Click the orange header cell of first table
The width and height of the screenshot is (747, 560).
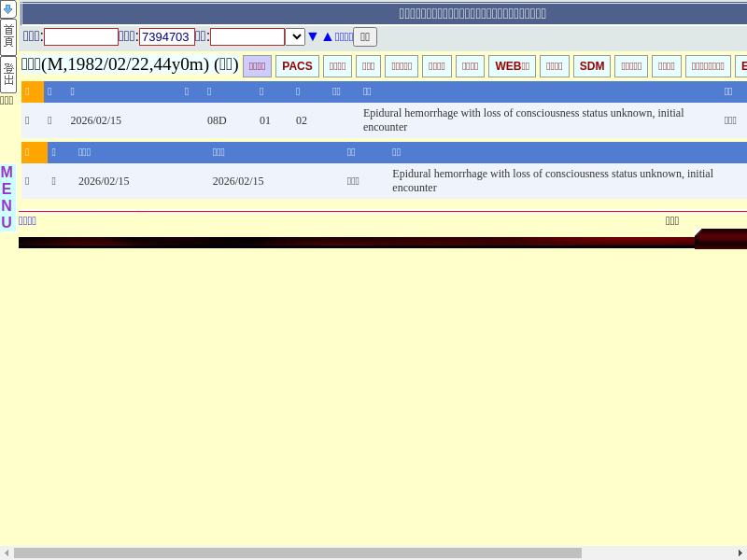32,91
